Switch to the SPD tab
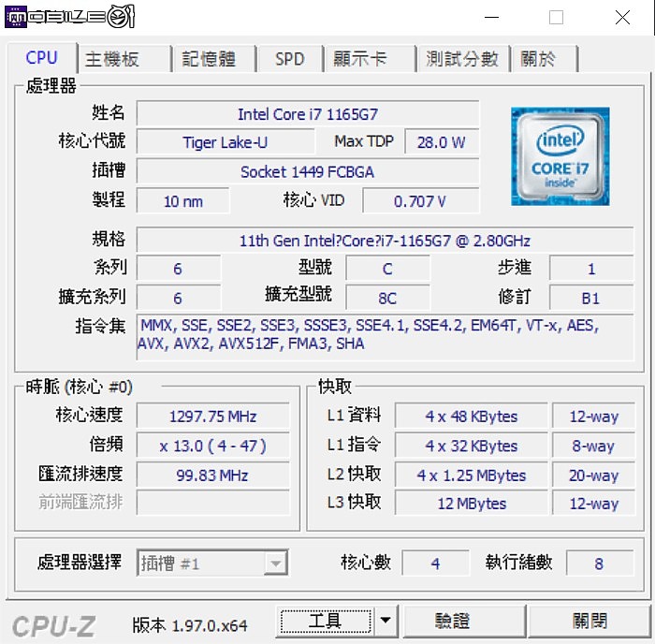Viewport: 655px width, 644px height. [289, 59]
